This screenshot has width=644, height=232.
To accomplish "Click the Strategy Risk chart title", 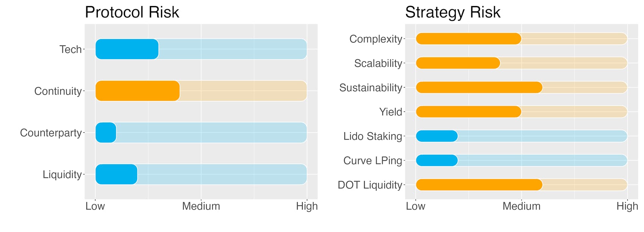I will (x=453, y=12).
